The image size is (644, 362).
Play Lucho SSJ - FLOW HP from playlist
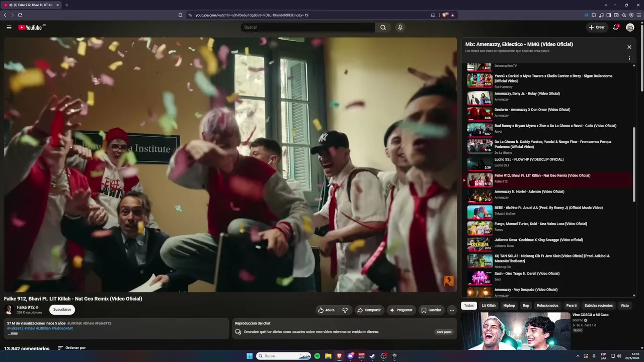click(548, 163)
